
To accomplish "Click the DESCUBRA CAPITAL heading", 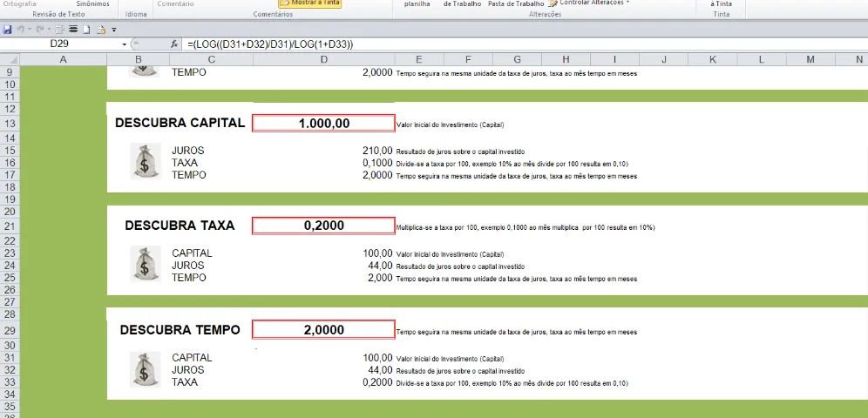I will click(x=180, y=124).
